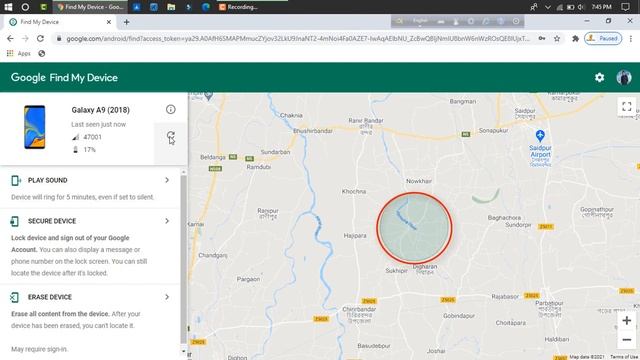The image size is (640, 360).
Task: Choose PLAY SOUND action
Action: coord(48,180)
